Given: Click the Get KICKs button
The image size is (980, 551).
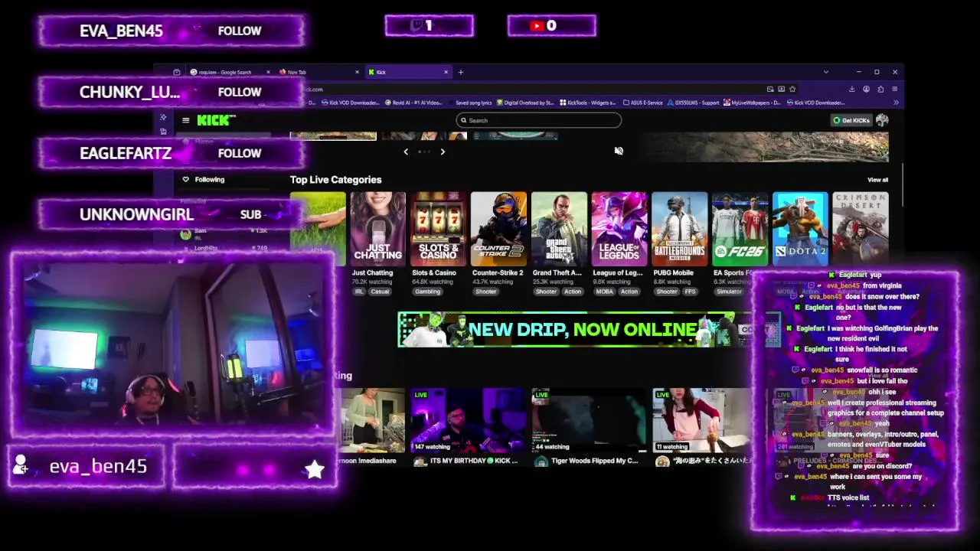Looking at the screenshot, I should [x=851, y=120].
